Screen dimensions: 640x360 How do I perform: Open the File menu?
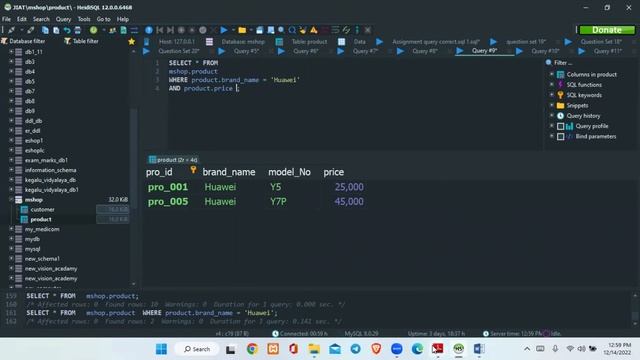tap(7, 19)
